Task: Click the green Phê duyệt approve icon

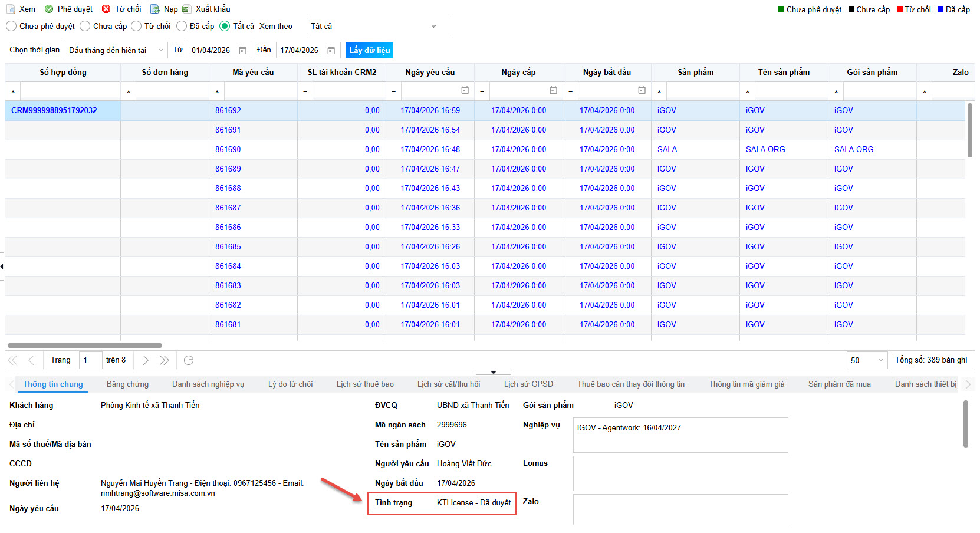Action: point(49,9)
